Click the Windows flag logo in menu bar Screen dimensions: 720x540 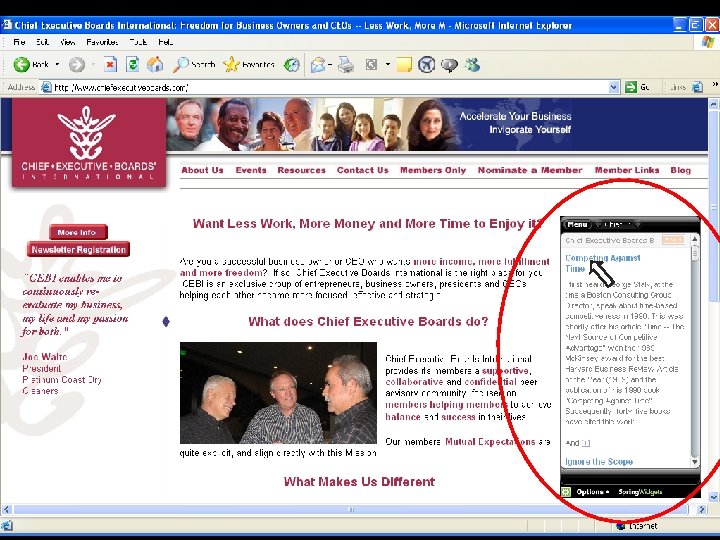[708, 43]
